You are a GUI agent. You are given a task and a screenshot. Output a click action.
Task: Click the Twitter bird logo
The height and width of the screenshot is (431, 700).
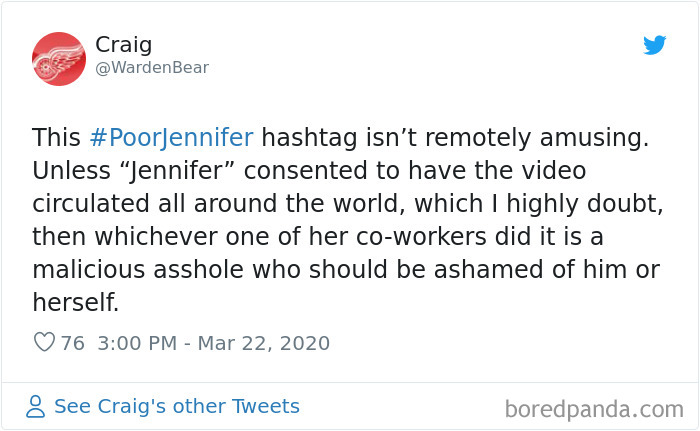[654, 45]
